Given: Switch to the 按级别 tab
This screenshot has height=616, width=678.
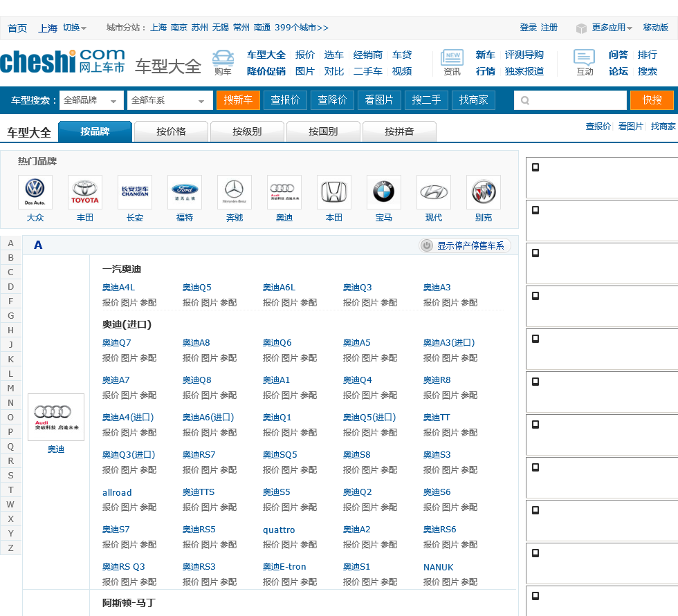Looking at the screenshot, I should (248, 132).
